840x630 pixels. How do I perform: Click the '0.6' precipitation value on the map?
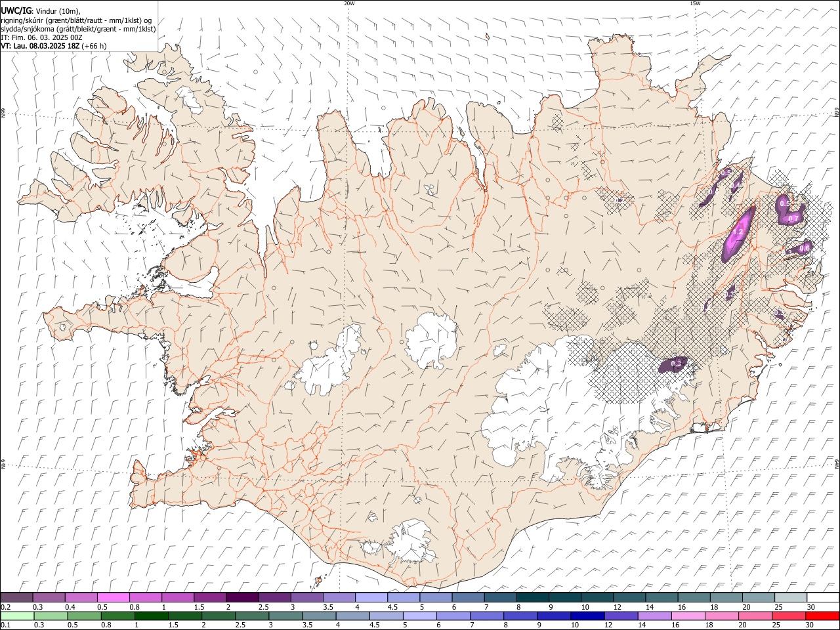click(x=805, y=249)
